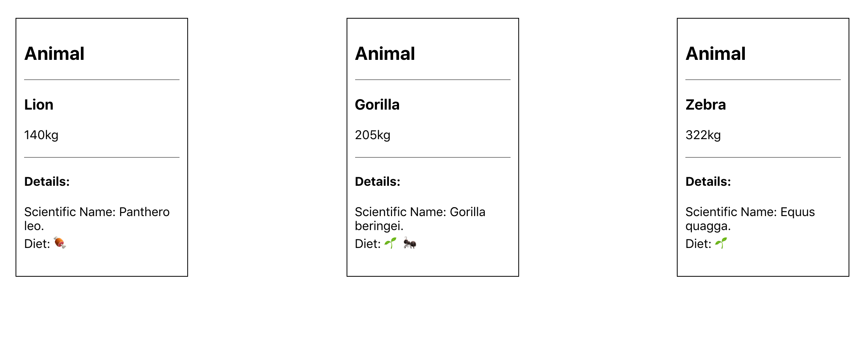
Task: Click the 140kg weight text
Action: pyautogui.click(x=41, y=135)
